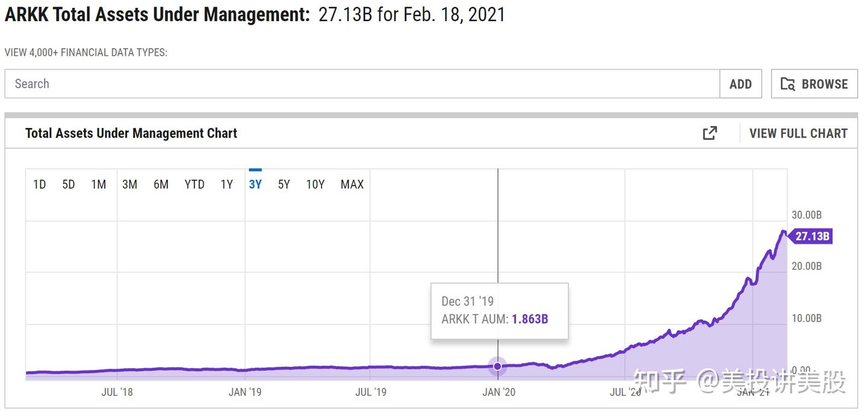Select the 3M time range
868x417 pixels.
coord(130,185)
